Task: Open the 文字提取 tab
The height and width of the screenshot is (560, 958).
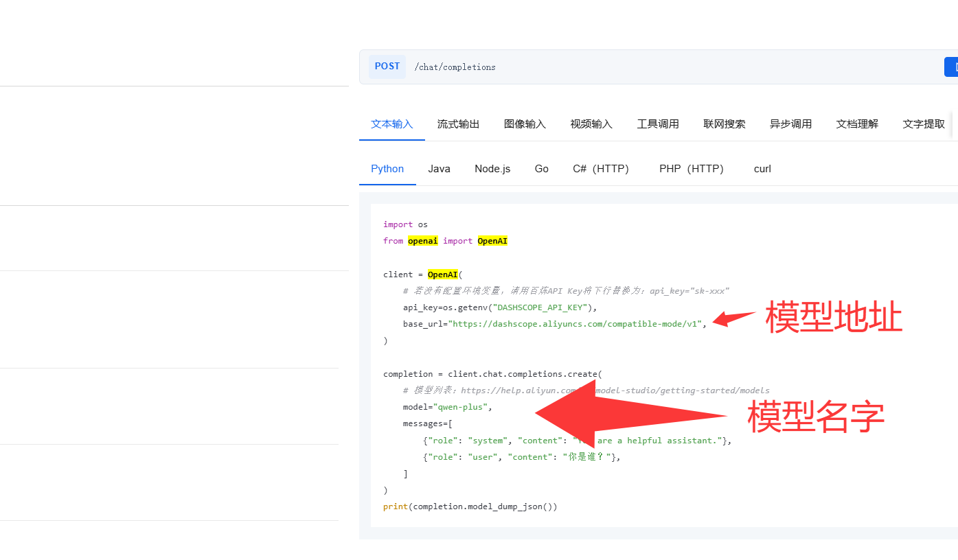Action: 924,124
